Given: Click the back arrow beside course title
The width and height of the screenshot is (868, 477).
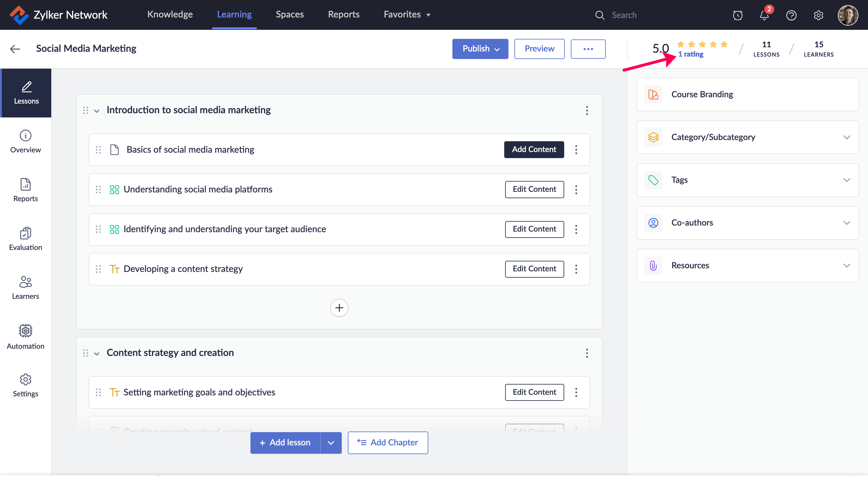Looking at the screenshot, I should pos(15,49).
